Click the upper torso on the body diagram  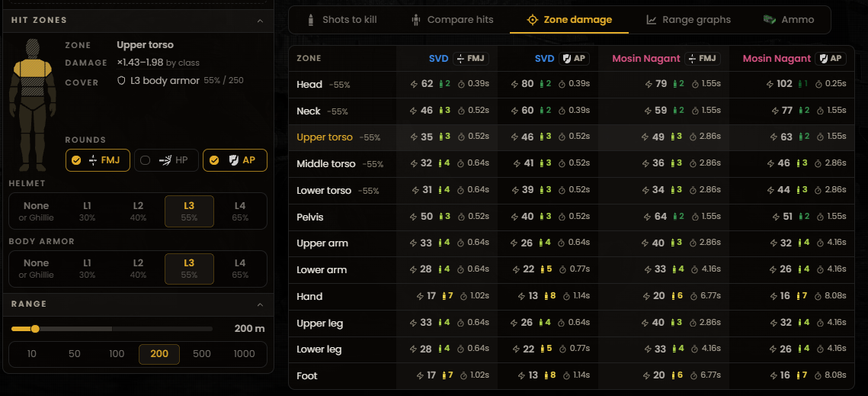33,69
